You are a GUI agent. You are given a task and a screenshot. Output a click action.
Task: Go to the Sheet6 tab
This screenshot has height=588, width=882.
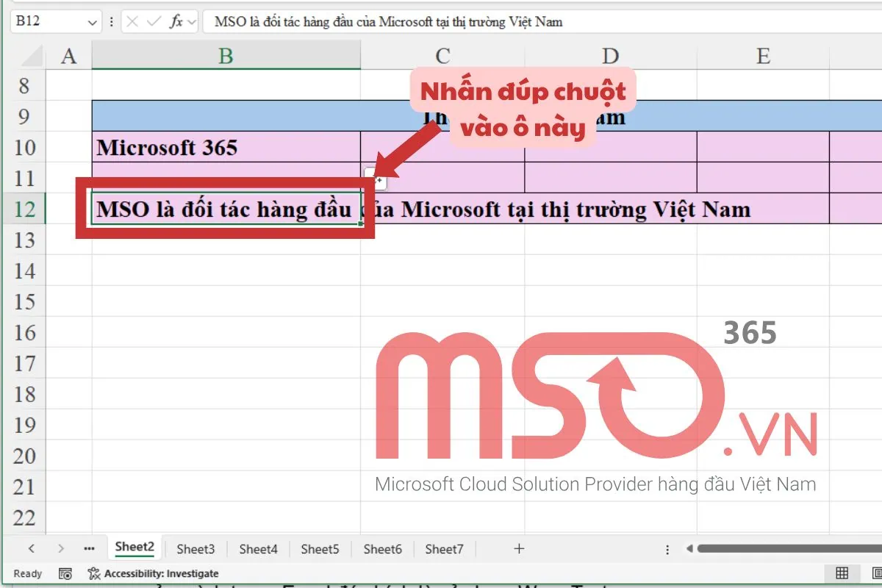click(382, 548)
